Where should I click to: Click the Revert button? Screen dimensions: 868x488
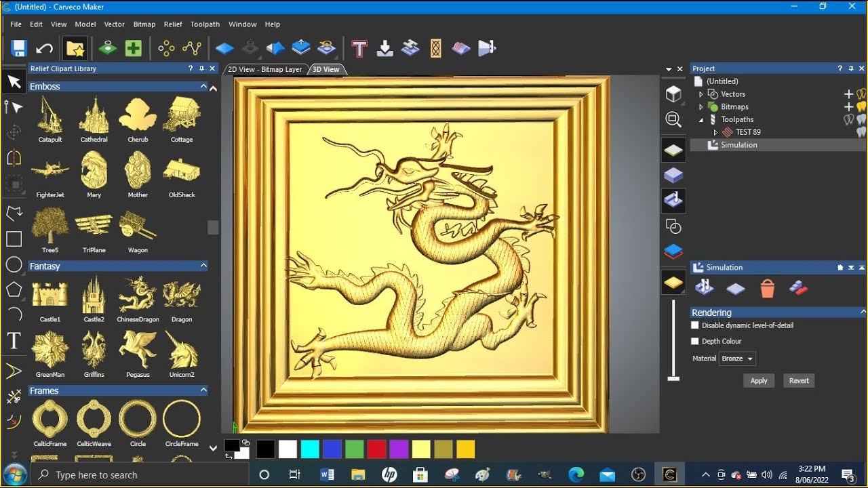tap(799, 381)
